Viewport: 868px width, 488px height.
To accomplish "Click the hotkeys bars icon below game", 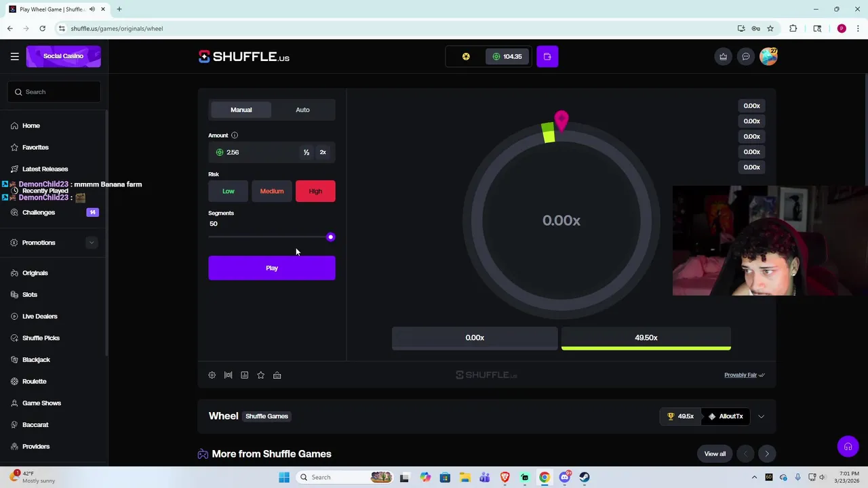I will 228,375.
